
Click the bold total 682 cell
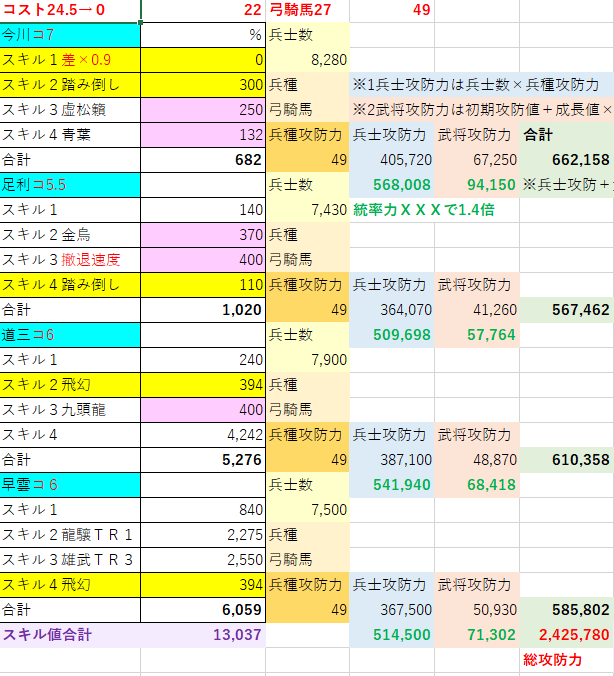point(203,160)
